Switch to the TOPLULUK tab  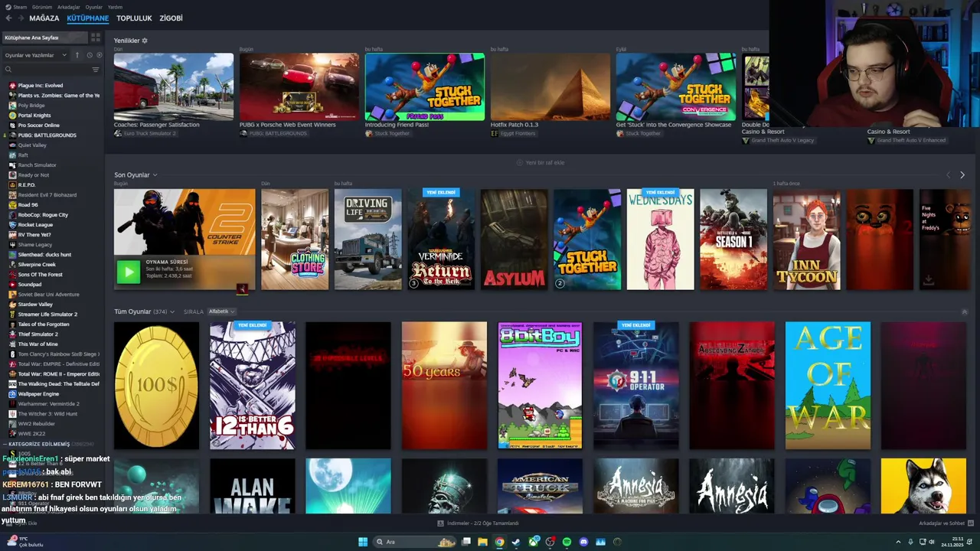click(x=134, y=18)
